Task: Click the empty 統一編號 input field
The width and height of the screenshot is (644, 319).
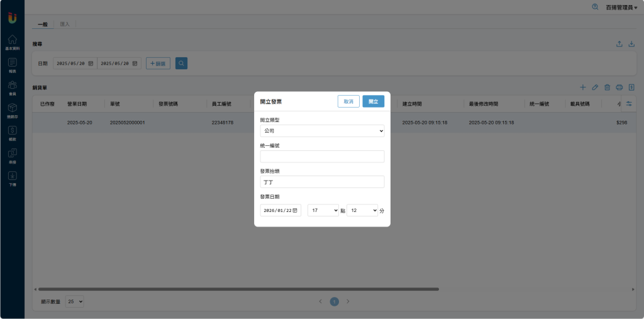Action: click(x=322, y=157)
